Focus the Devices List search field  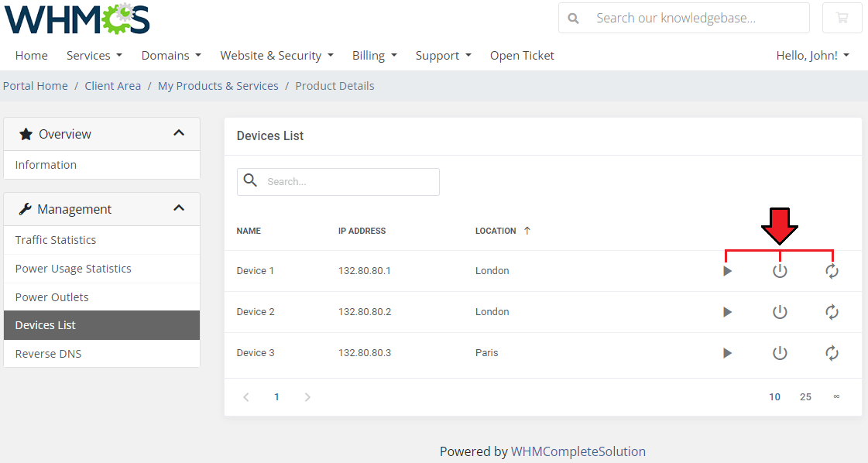pyautogui.click(x=338, y=182)
